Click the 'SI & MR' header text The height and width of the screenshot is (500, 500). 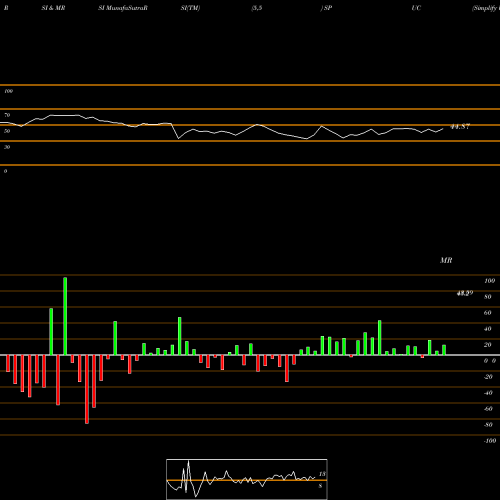pos(53,8)
